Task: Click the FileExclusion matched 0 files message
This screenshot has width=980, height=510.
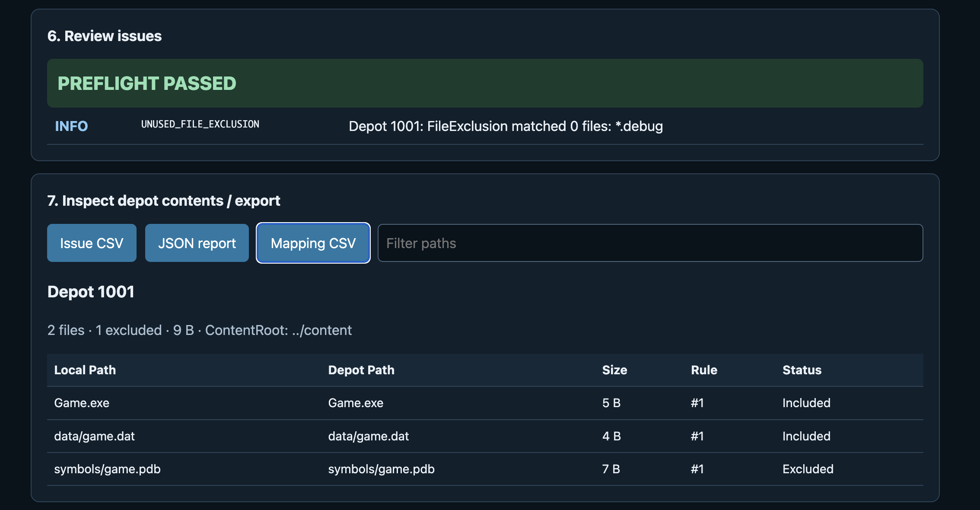Action: click(506, 126)
